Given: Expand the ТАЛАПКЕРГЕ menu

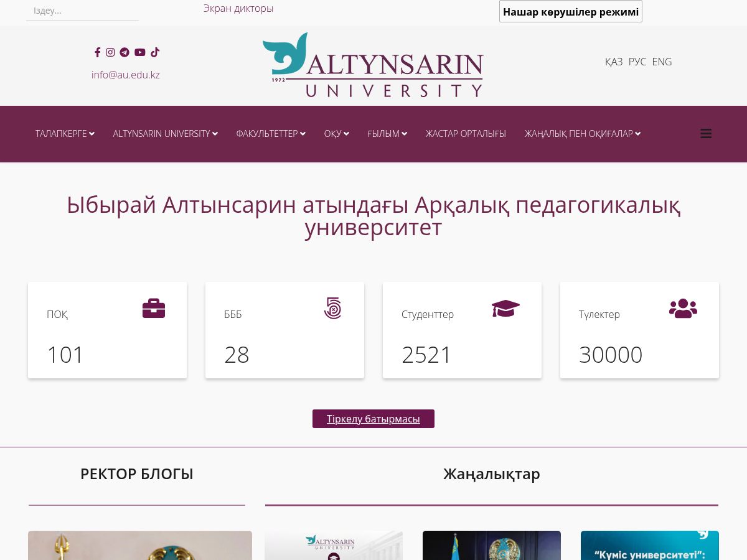Looking at the screenshot, I should (x=65, y=134).
